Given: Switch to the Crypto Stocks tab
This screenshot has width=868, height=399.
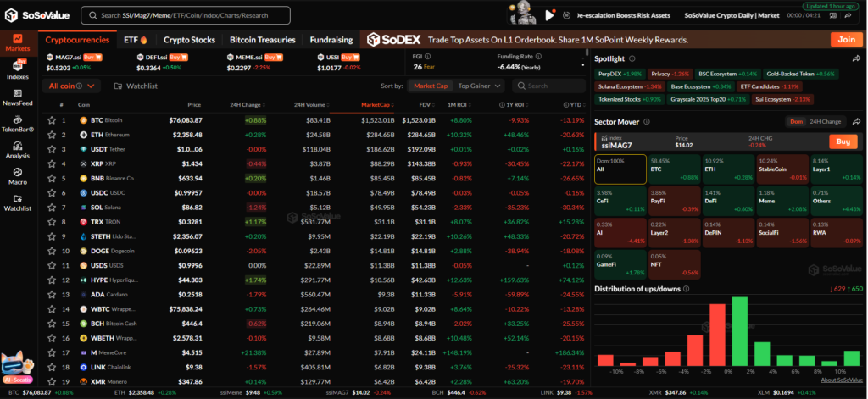Looking at the screenshot, I should 188,39.
